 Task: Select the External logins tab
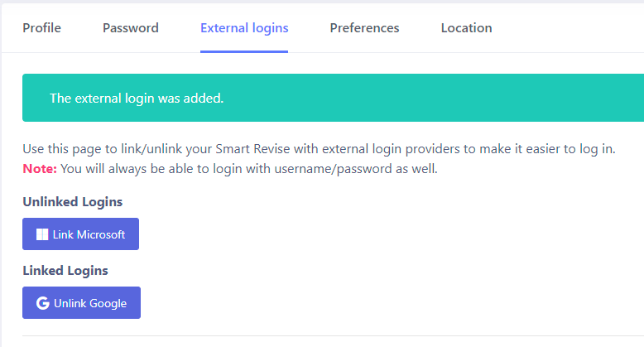coord(244,28)
